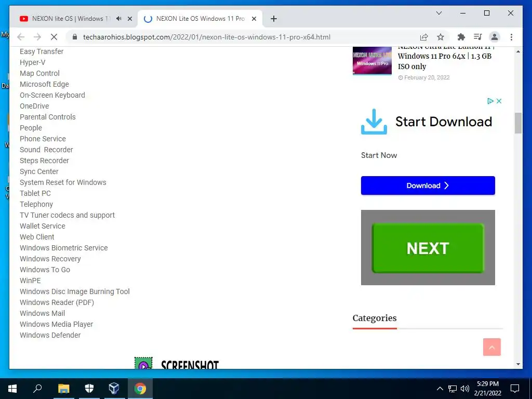Open Chrome three-dot menu

click(x=511, y=37)
